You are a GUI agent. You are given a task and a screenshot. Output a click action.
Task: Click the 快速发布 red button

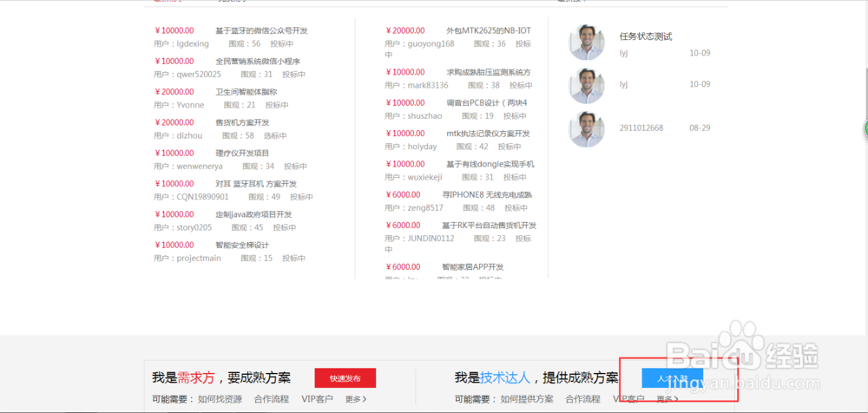[345, 378]
